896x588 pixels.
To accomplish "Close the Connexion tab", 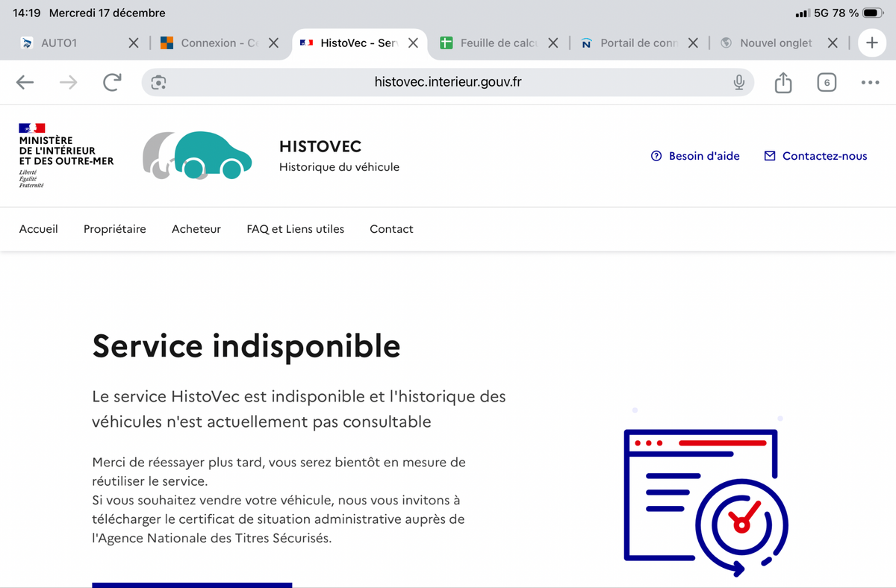I will click(273, 43).
